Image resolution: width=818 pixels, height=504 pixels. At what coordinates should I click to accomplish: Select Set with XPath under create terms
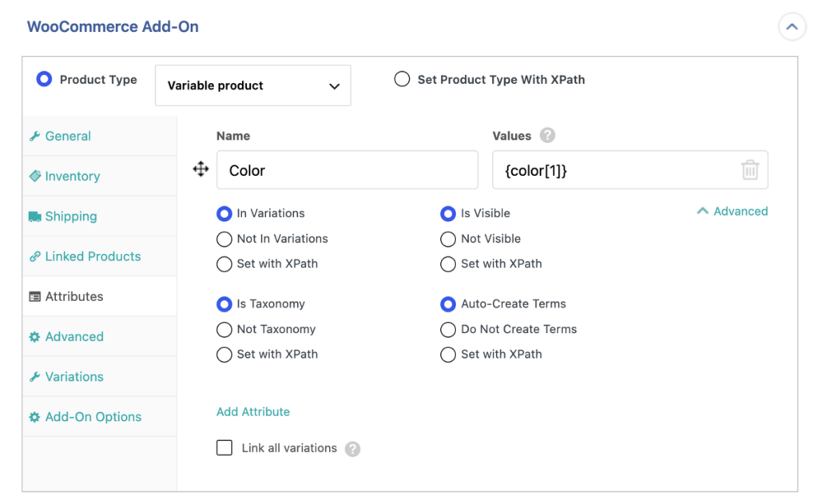[x=448, y=355]
